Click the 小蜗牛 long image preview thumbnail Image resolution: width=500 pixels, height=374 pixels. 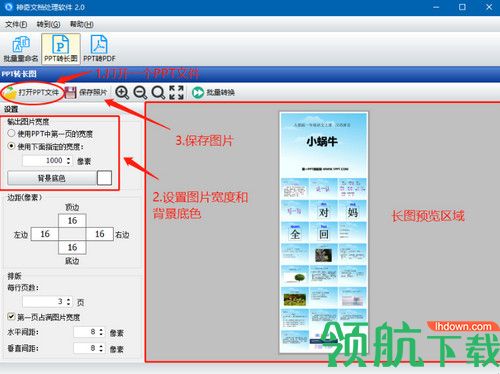[324, 233]
